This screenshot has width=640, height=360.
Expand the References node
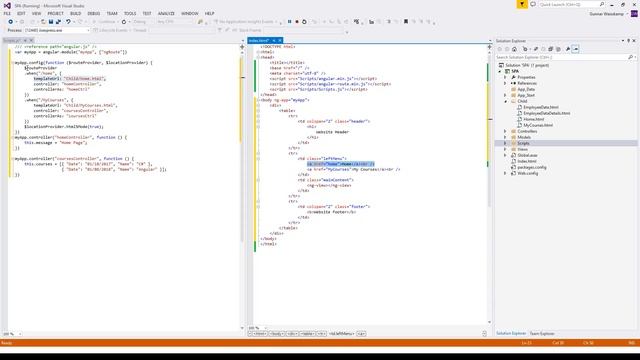click(505, 83)
